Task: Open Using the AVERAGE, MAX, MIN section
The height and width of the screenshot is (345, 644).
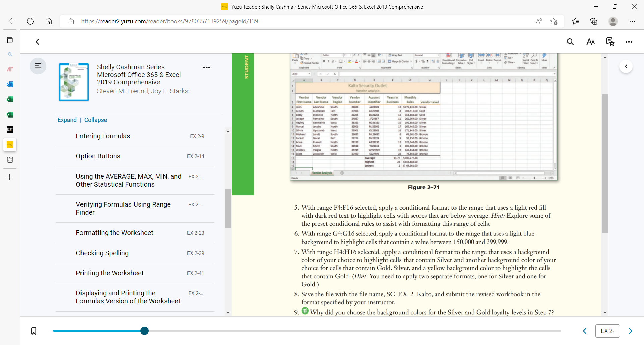Action: point(135,180)
